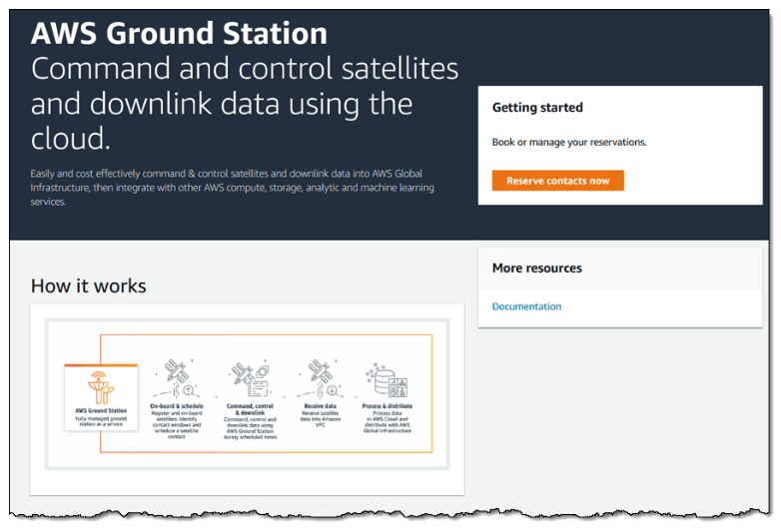Click the Receive data step label
Screen dimensions: 781x532
pos(318,407)
